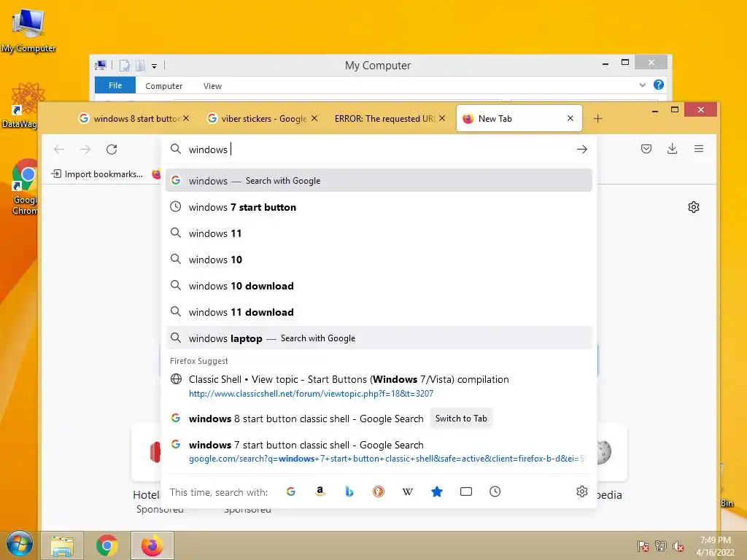Image resolution: width=747 pixels, height=560 pixels.
Task: Click Import bookmarks
Action: [97, 174]
